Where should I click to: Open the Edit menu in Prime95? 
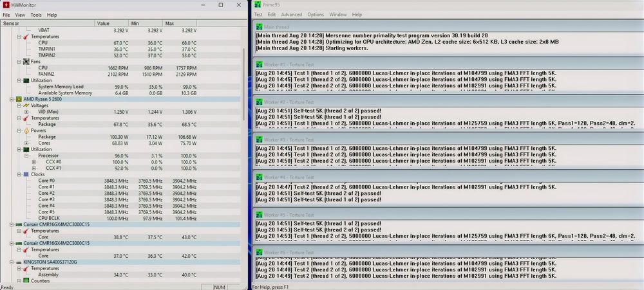272,14
